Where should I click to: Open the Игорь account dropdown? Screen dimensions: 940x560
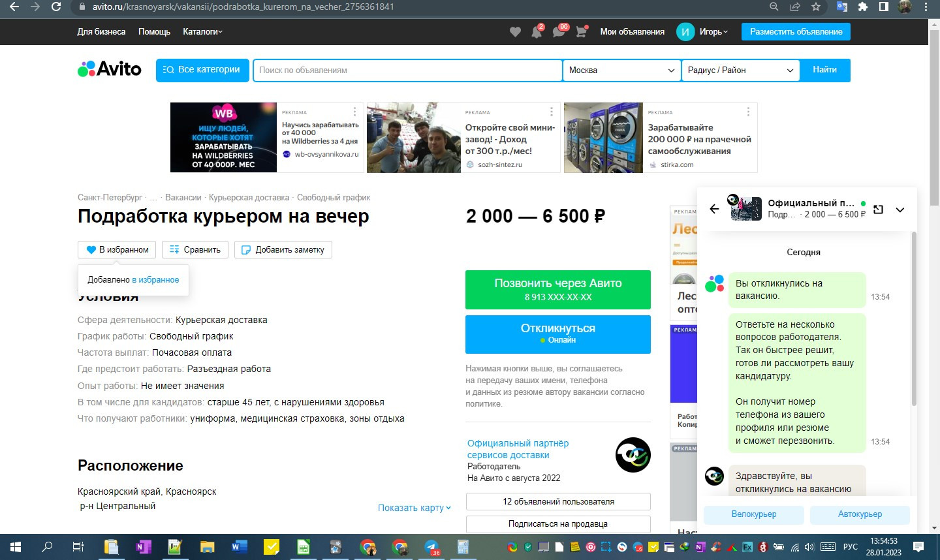click(713, 32)
